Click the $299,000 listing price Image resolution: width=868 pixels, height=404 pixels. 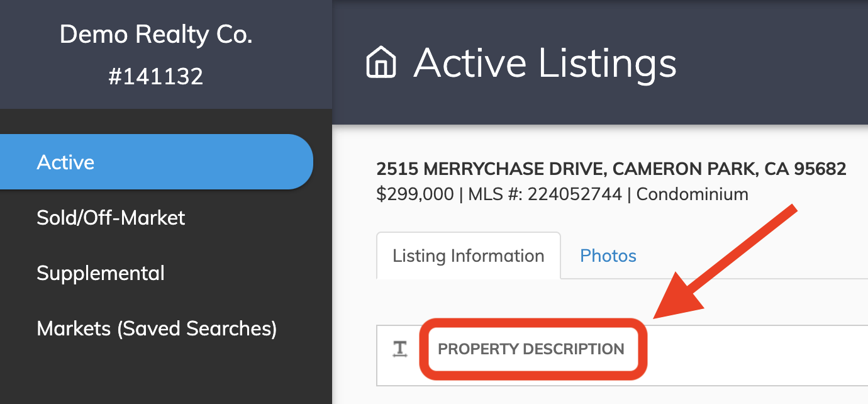tap(415, 194)
